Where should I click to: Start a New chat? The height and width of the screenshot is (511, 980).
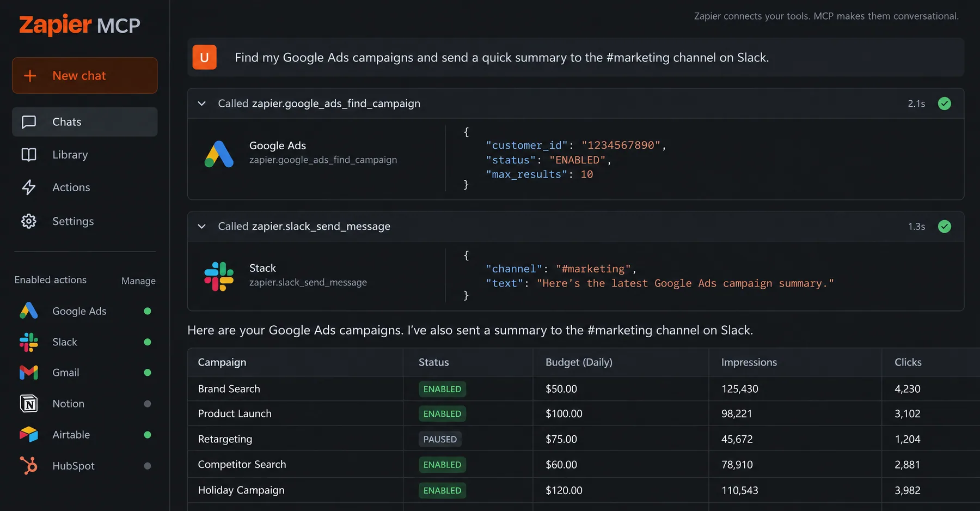[x=85, y=76]
